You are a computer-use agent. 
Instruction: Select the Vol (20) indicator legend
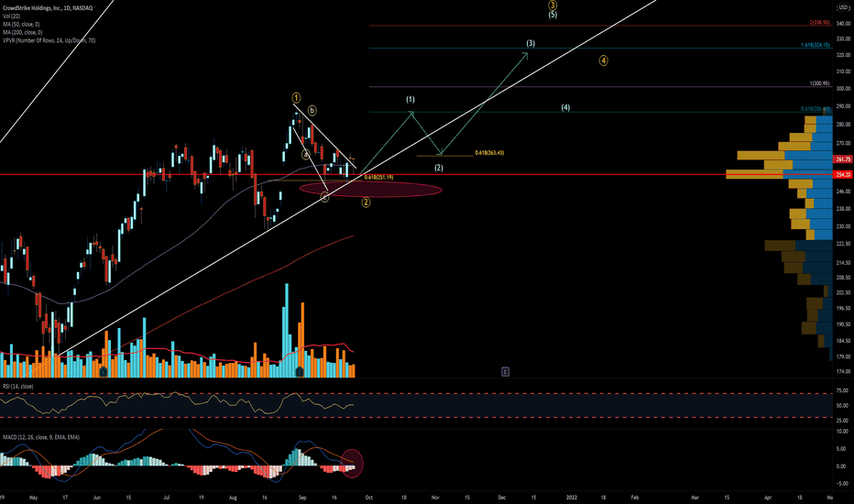click(x=11, y=16)
